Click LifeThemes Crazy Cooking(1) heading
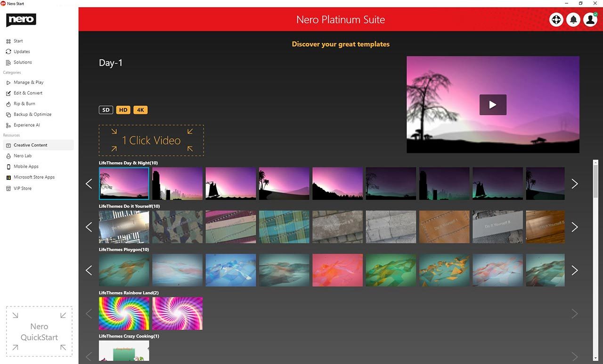 click(x=129, y=336)
